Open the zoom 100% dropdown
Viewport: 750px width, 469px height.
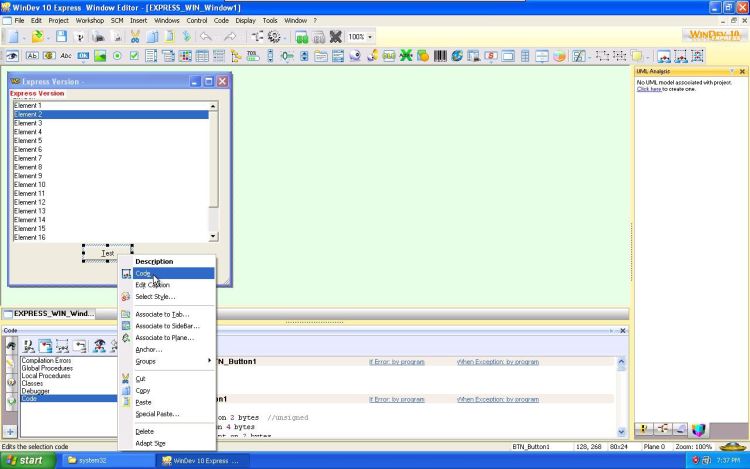pyautogui.click(x=370, y=37)
